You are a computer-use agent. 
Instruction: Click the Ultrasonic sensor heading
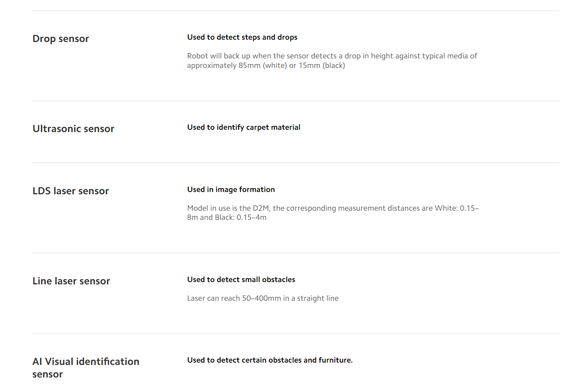[x=73, y=129]
